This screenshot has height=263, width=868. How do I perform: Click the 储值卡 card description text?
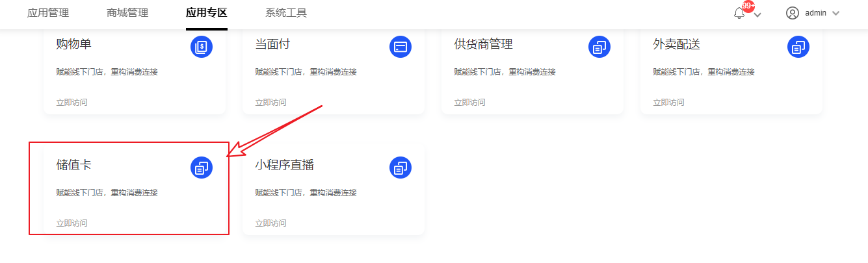pos(107,193)
